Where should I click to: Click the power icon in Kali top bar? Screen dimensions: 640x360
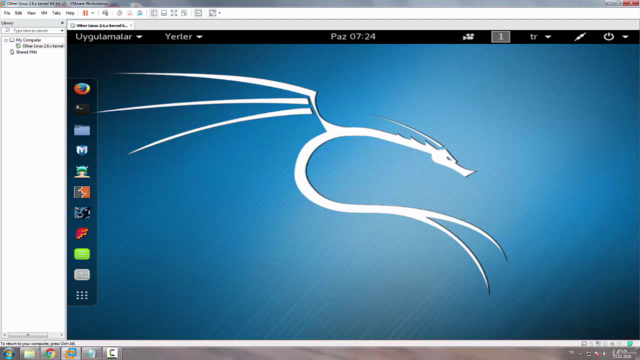(x=609, y=36)
